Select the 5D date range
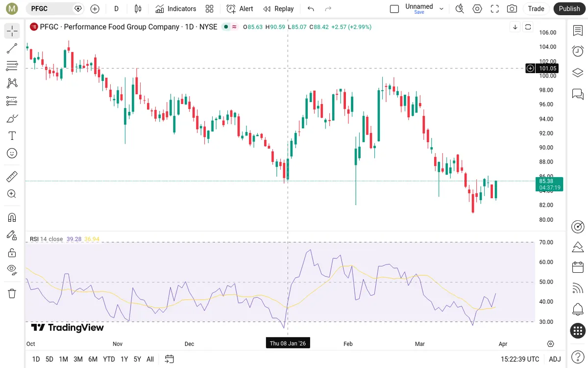The height and width of the screenshot is (368, 588). (49, 359)
